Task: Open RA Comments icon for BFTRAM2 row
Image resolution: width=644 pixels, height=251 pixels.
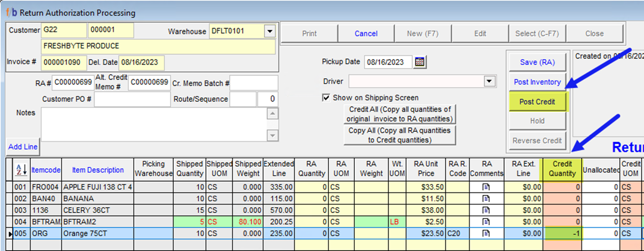Action: click(487, 222)
